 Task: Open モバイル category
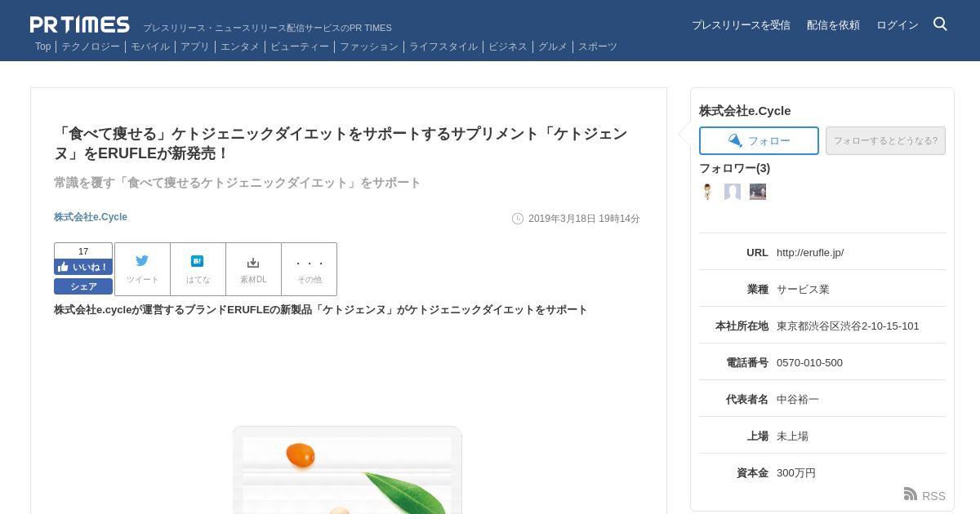pyautogui.click(x=150, y=47)
